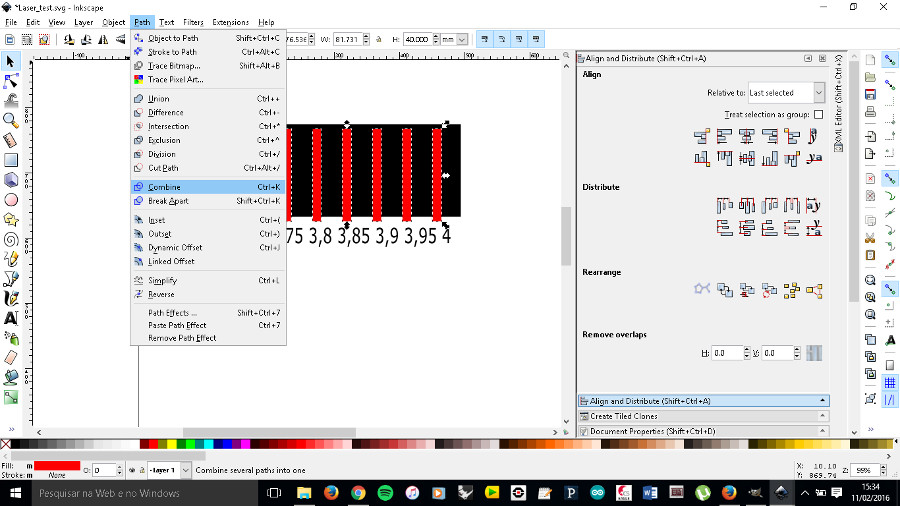Click the Unclump objects rearrange icon
Viewport: 900px width, 506px height.
(x=814, y=291)
